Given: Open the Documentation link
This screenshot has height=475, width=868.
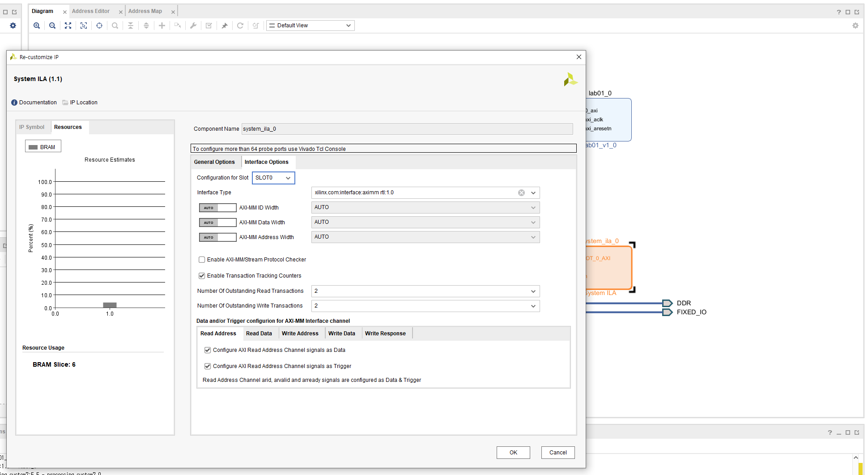Looking at the screenshot, I should coord(38,103).
